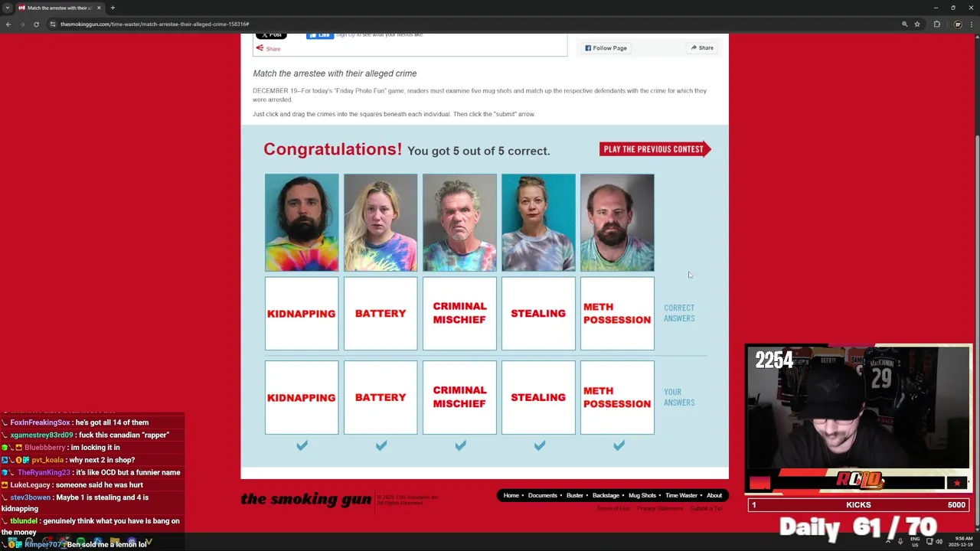Image resolution: width=980 pixels, height=551 pixels.
Task: Open Mug Shots in footer navigation
Action: (642, 495)
